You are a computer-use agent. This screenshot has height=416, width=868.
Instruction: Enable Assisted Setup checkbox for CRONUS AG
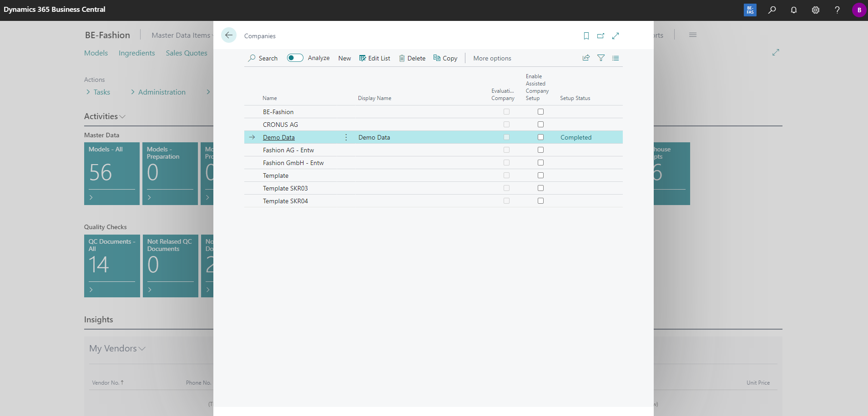tap(540, 125)
